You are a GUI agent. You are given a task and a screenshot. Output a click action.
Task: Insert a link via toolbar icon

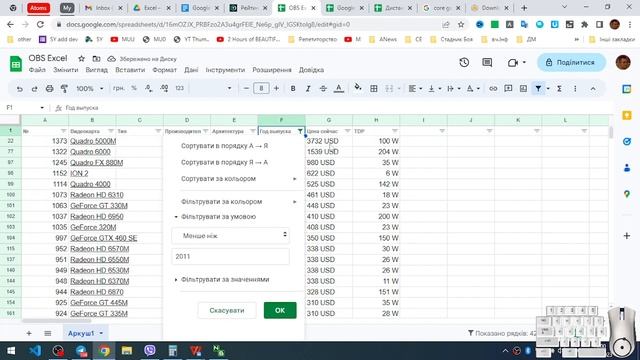tap(493, 89)
